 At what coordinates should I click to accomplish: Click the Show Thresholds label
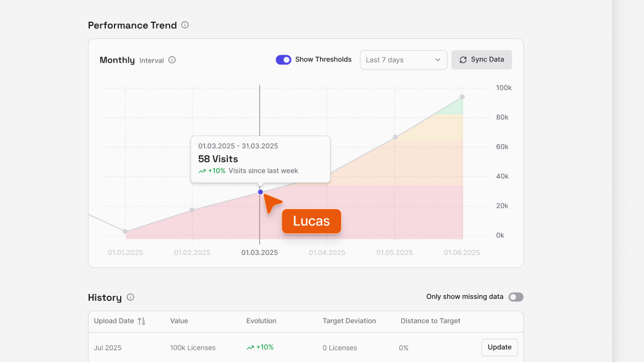click(x=323, y=59)
